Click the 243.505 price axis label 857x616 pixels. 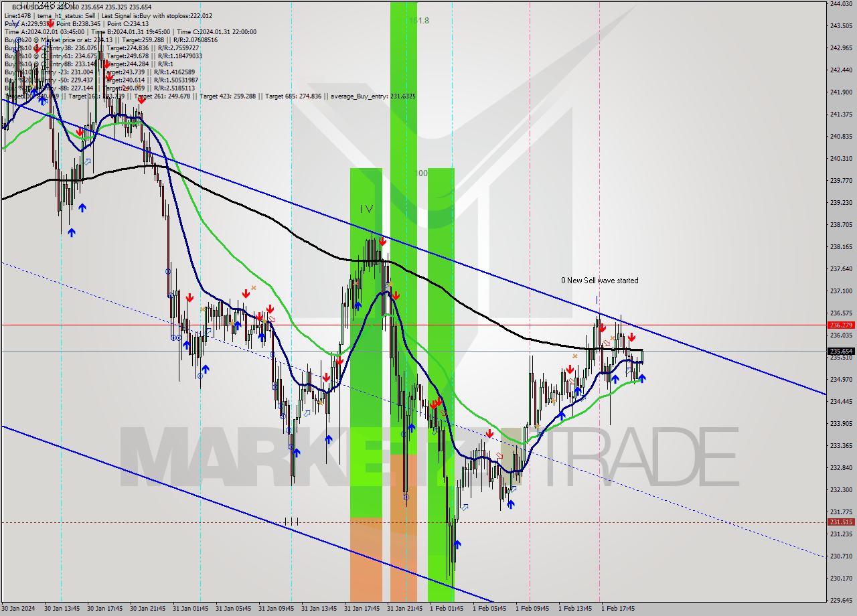840,26
